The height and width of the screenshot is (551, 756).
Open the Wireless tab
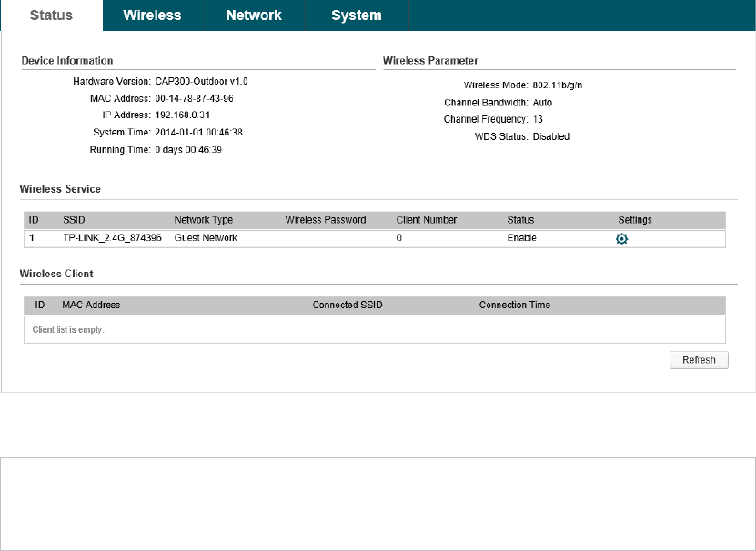152,15
